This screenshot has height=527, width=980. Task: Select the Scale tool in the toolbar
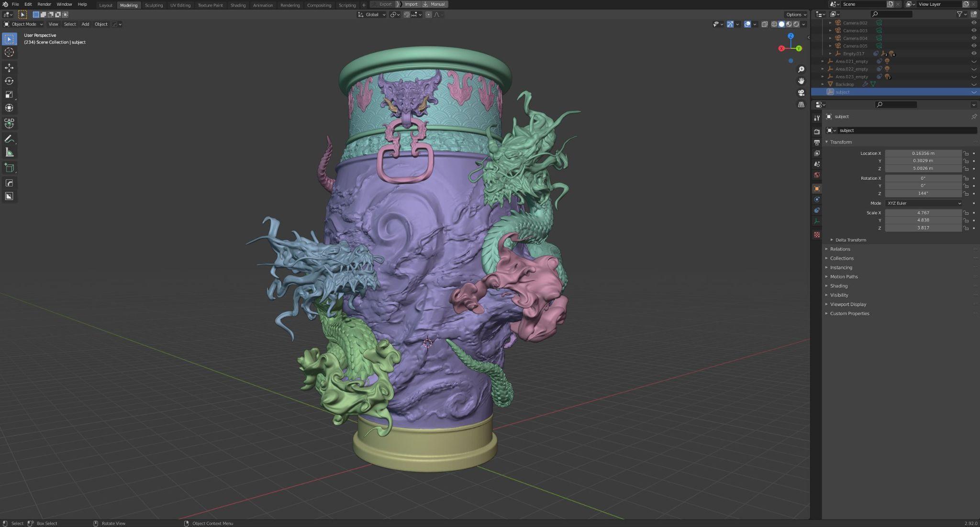click(x=9, y=94)
